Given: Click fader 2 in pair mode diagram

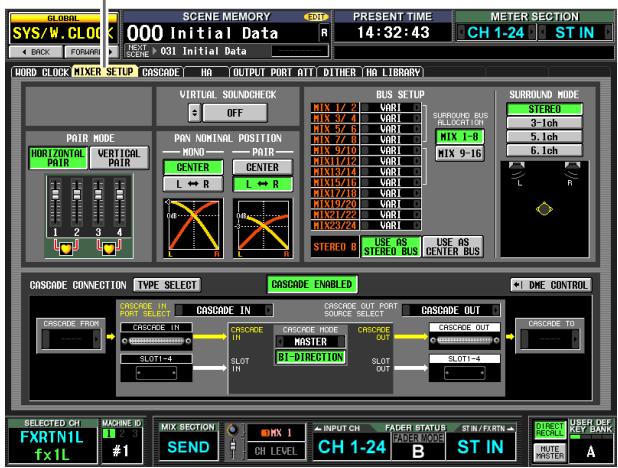Looking at the screenshot, I should (x=76, y=203).
